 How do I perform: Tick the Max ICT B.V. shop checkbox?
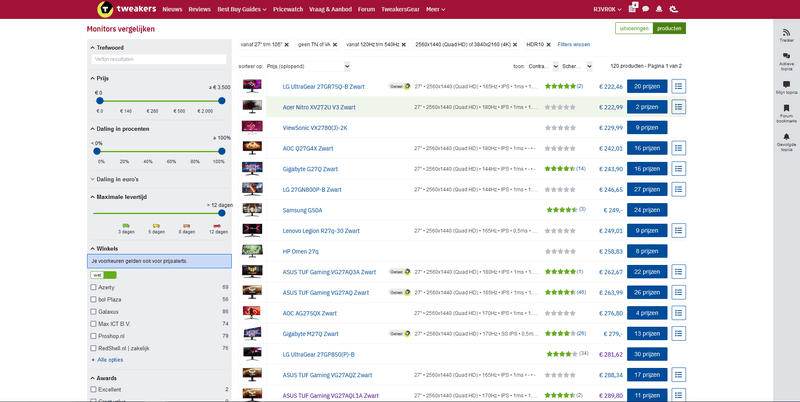[x=93, y=324]
